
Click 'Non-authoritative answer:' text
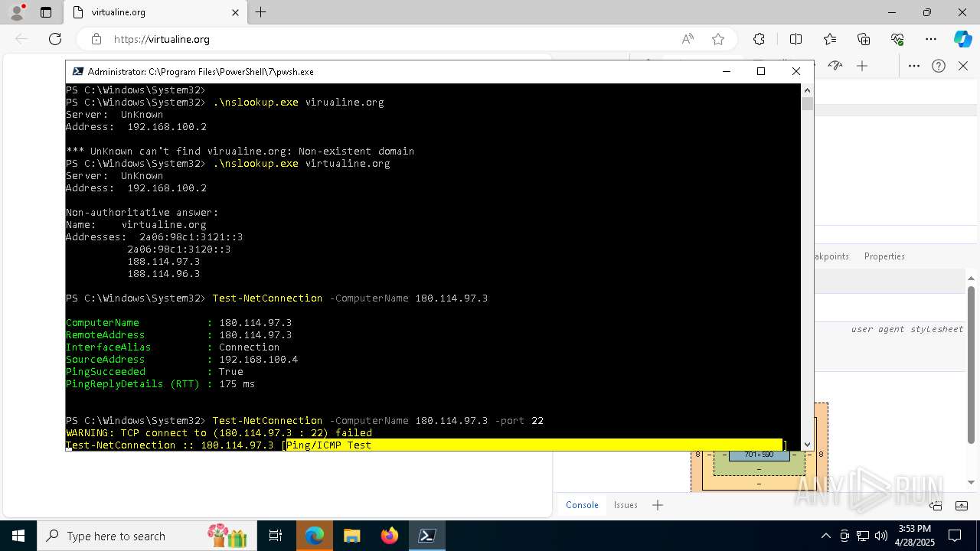142,212
